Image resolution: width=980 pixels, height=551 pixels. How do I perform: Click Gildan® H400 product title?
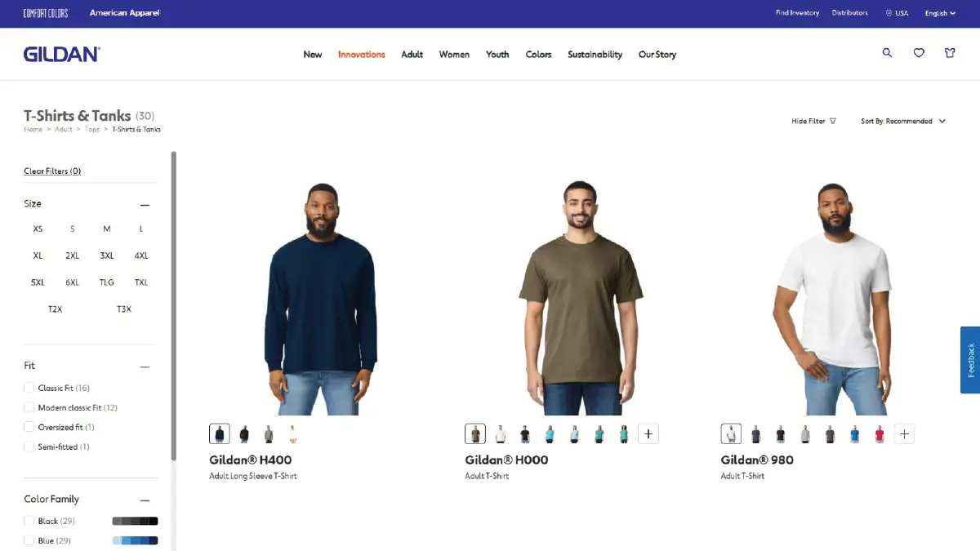coord(251,460)
